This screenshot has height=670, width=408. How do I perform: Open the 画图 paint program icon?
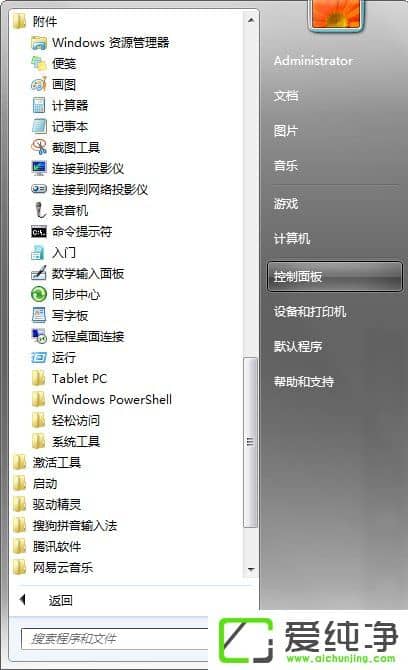[x=39, y=85]
